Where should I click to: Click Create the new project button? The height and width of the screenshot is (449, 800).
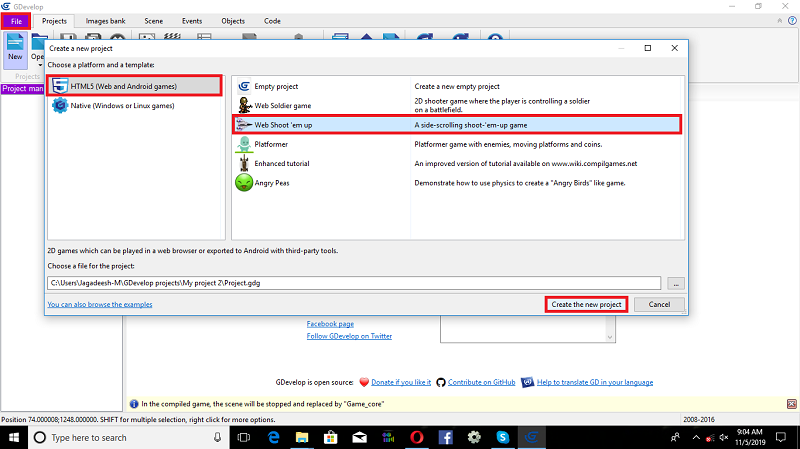click(586, 305)
